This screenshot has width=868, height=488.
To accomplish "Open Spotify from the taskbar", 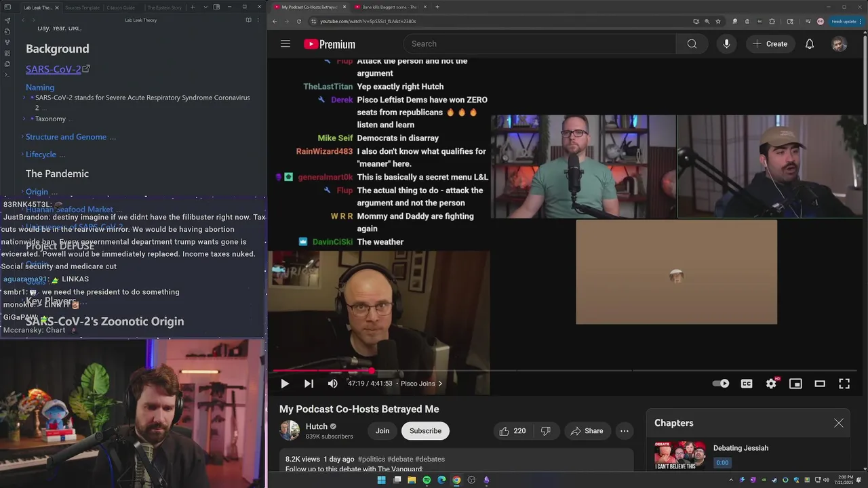I will 427,480.
